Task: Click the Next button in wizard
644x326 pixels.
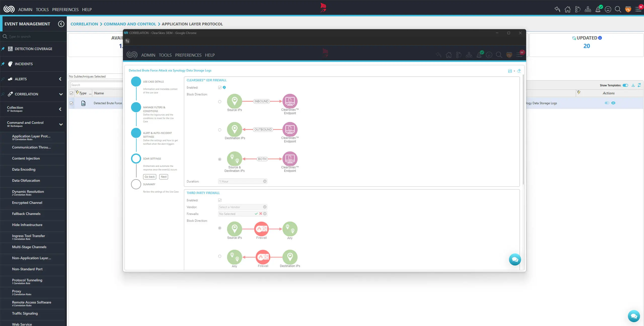Action: [x=164, y=177]
